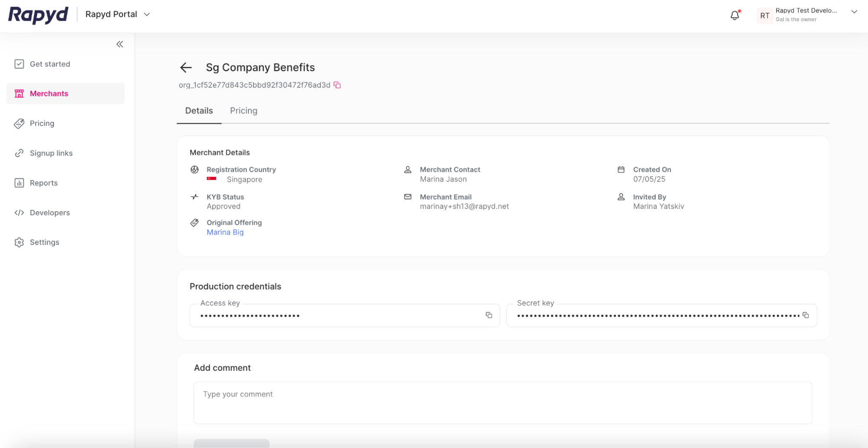Open Pricing in the sidebar
This screenshot has height=448, width=868.
pos(66,123)
